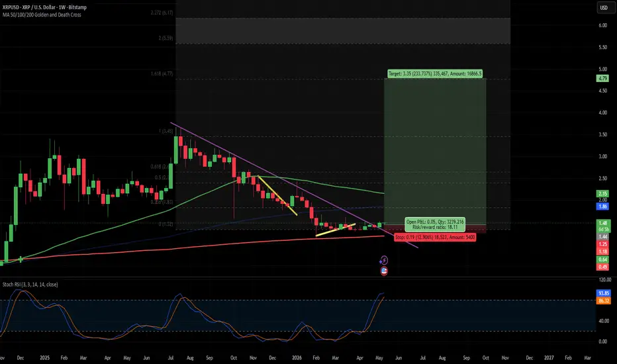Screen dimensions: 617x364
Task: Click the US flag economic event icon
Action: pyautogui.click(x=384, y=271)
